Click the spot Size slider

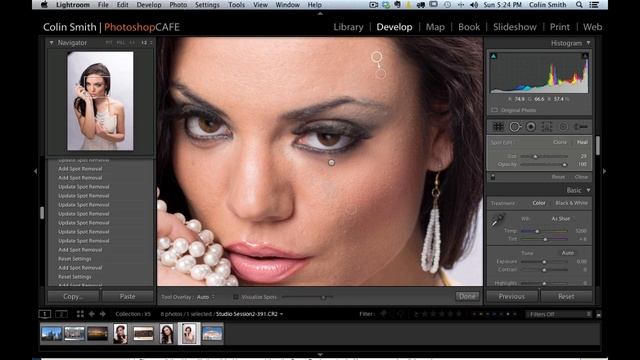pyautogui.click(x=543, y=156)
